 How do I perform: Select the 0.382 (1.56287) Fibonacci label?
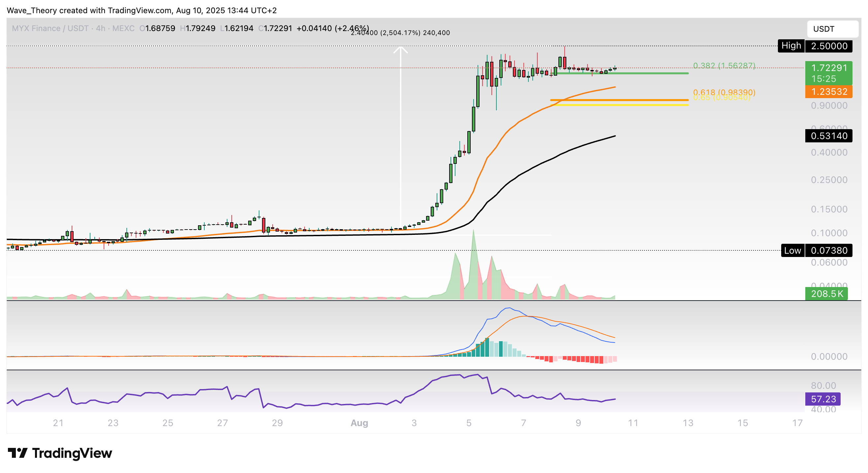(724, 65)
